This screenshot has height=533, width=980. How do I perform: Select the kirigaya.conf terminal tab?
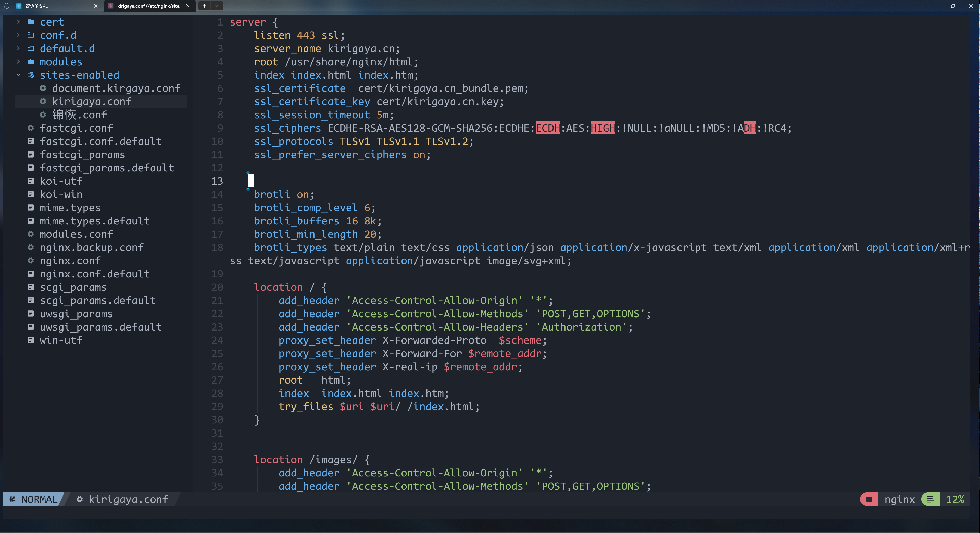click(148, 6)
